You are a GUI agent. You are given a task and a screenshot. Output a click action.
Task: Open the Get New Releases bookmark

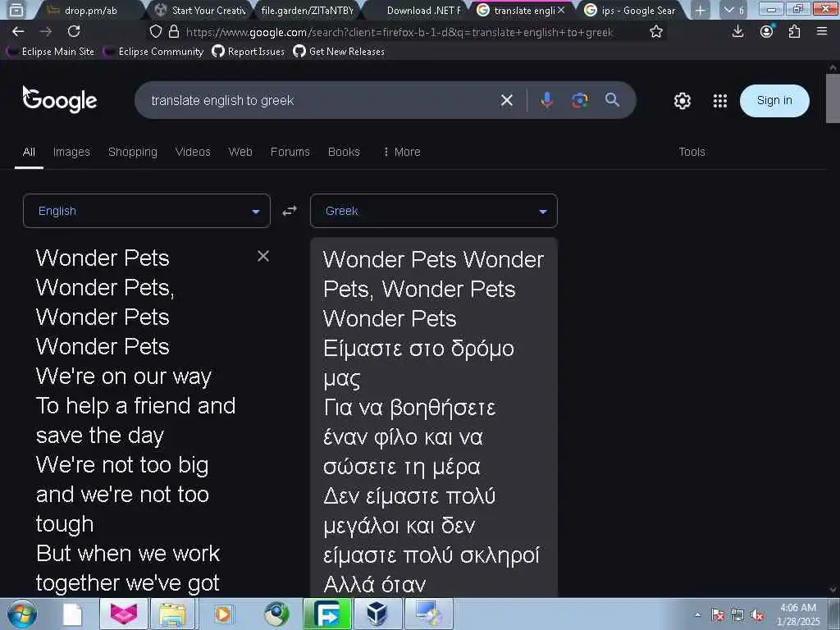339,52
